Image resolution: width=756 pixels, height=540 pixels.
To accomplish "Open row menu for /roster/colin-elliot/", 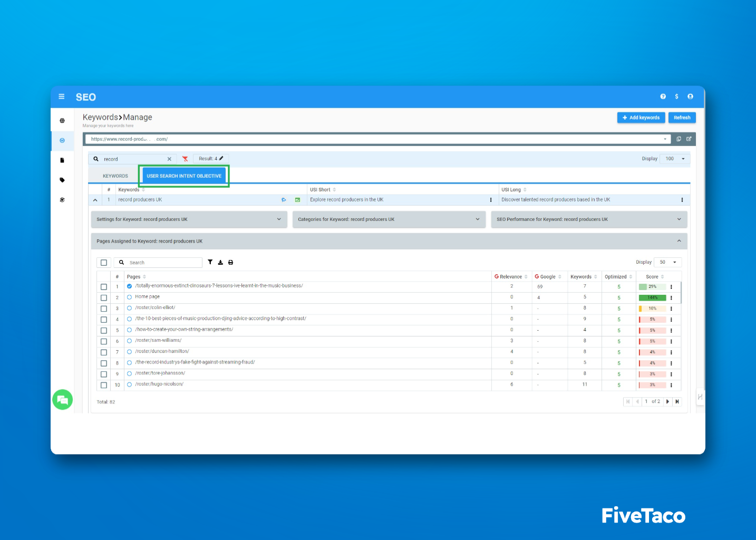I will tap(671, 308).
